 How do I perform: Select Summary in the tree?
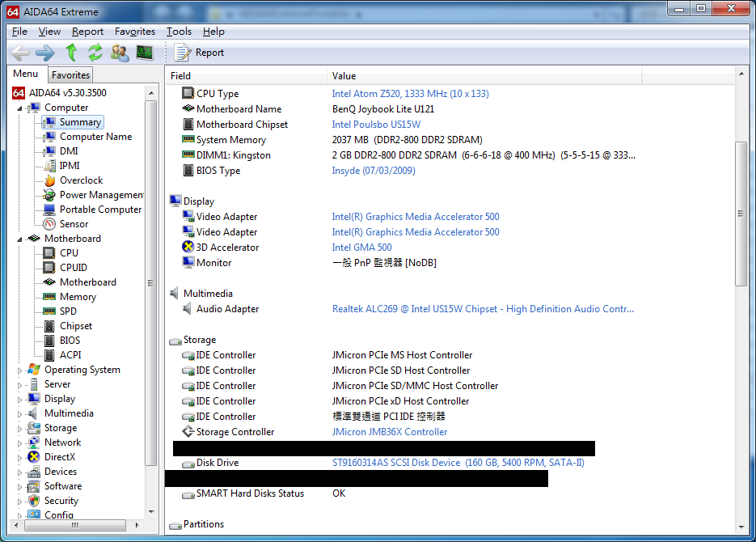[x=73, y=122]
